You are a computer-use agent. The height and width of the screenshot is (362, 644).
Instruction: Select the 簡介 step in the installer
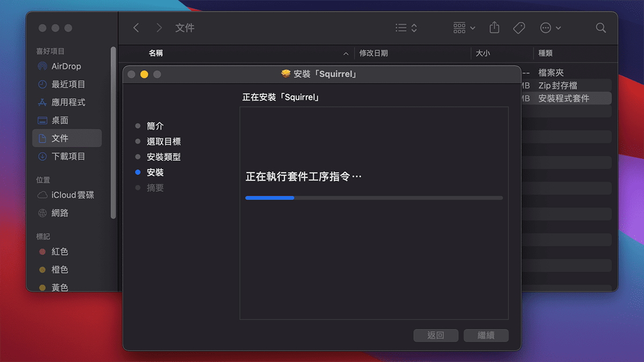tap(156, 125)
